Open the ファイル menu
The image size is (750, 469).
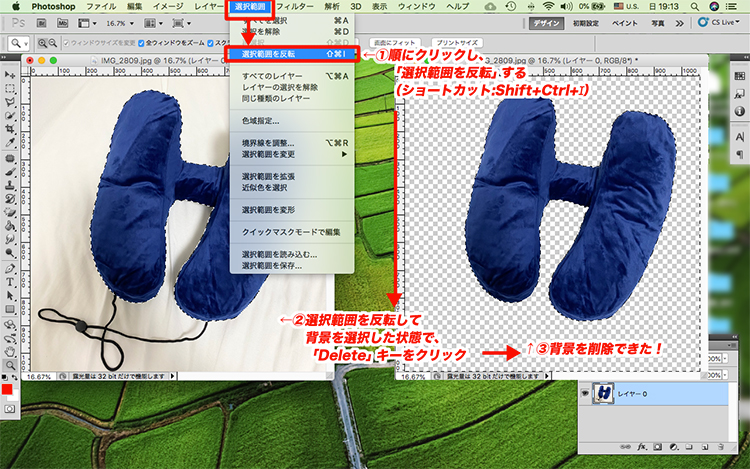click(x=101, y=6)
